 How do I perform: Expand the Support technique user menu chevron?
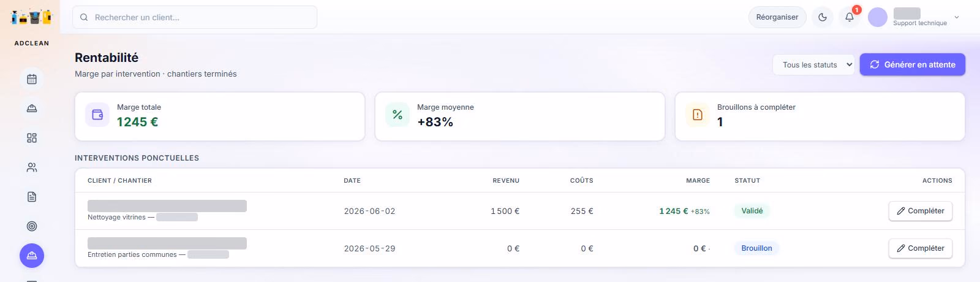click(x=957, y=17)
